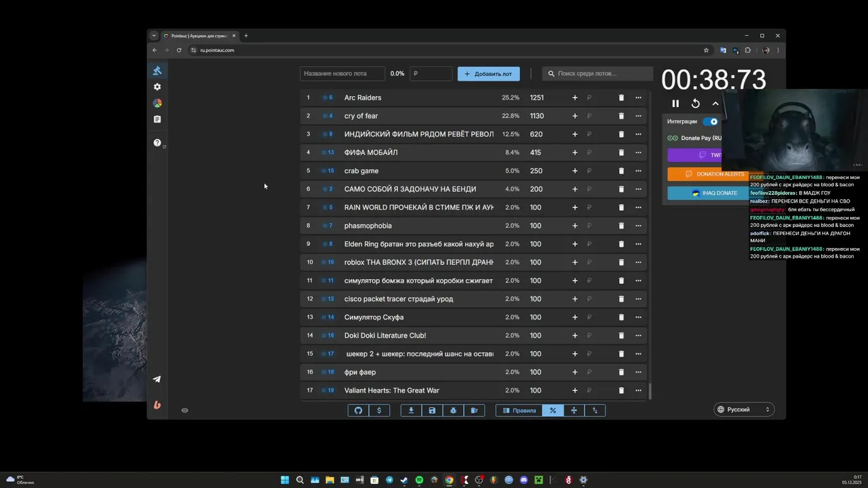The width and height of the screenshot is (868, 488).
Task: Click the lot list vertical scrollbar
Action: tap(650, 391)
